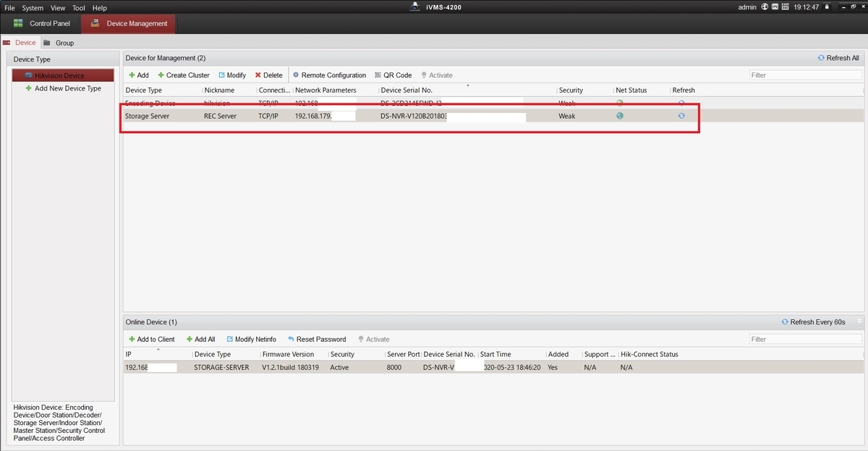Delete the selected device

[x=268, y=75]
